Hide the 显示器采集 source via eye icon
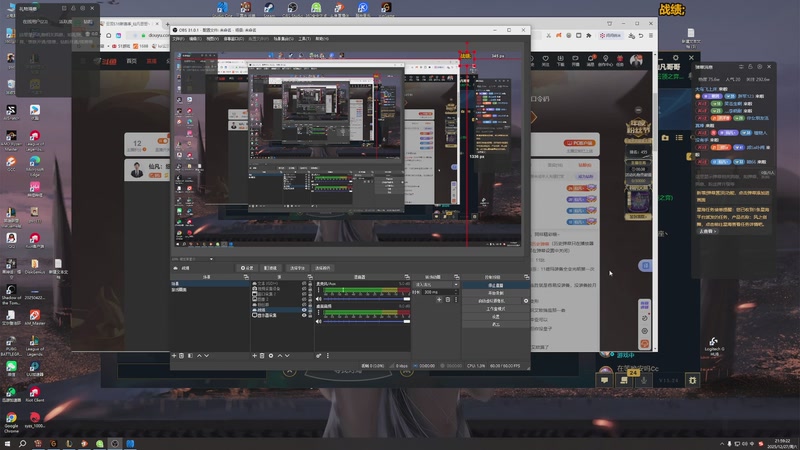Viewport: 800px width, 450px height. pyautogui.click(x=304, y=315)
